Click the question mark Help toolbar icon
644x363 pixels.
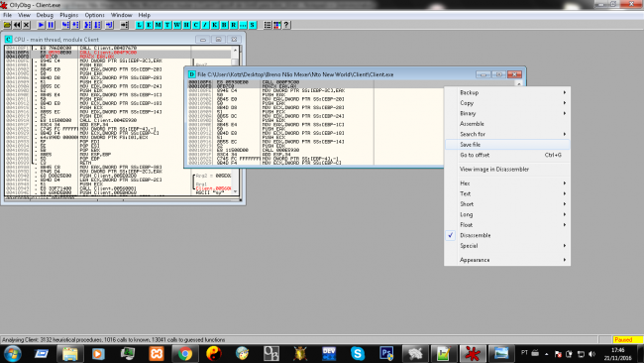click(x=286, y=25)
